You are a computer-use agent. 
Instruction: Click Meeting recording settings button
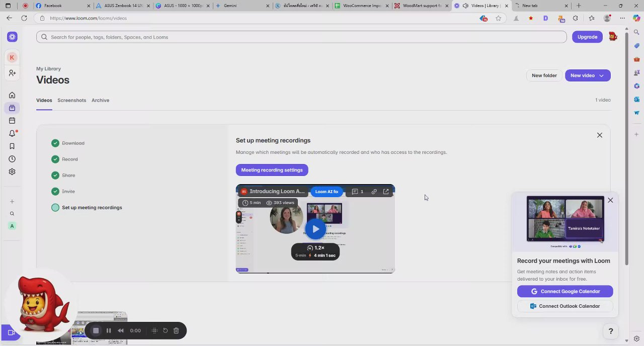[x=272, y=170]
